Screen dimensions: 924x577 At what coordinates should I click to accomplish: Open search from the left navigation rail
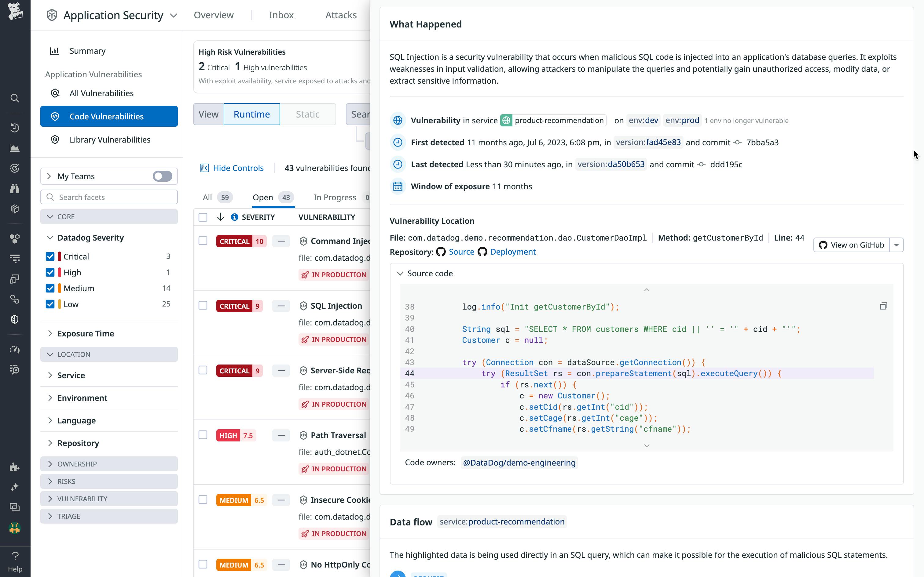coord(14,98)
